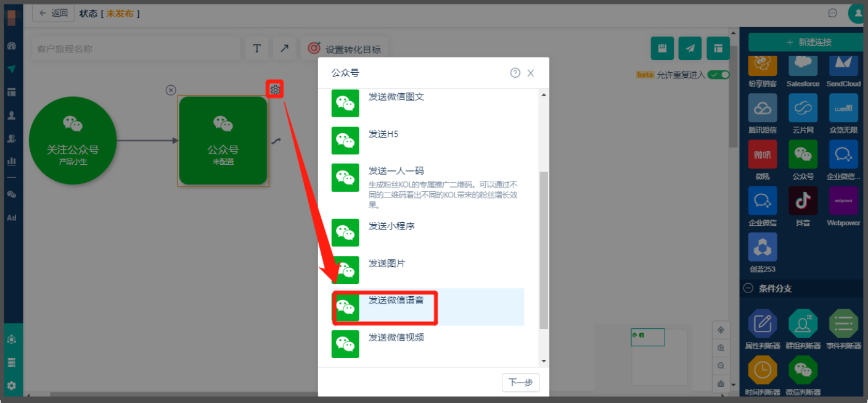Choose the 发送微信视频 option

point(428,344)
